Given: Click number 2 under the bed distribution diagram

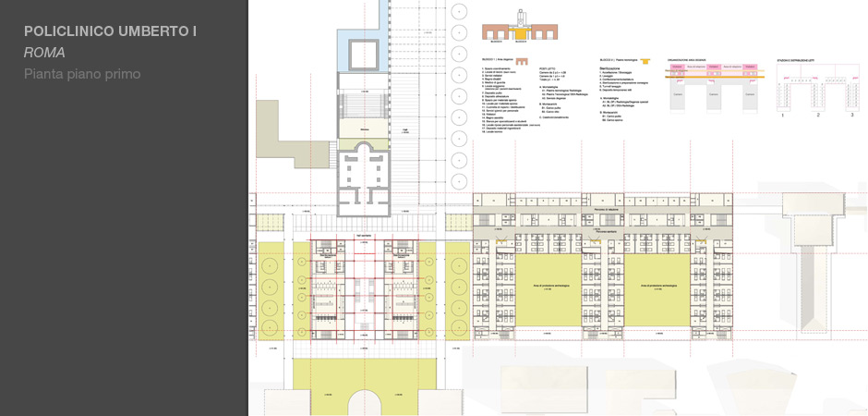Looking at the screenshot, I should coord(817,116).
